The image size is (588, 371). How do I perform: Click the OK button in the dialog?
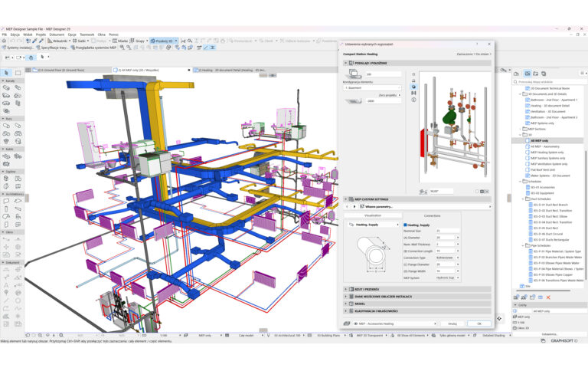click(x=479, y=323)
